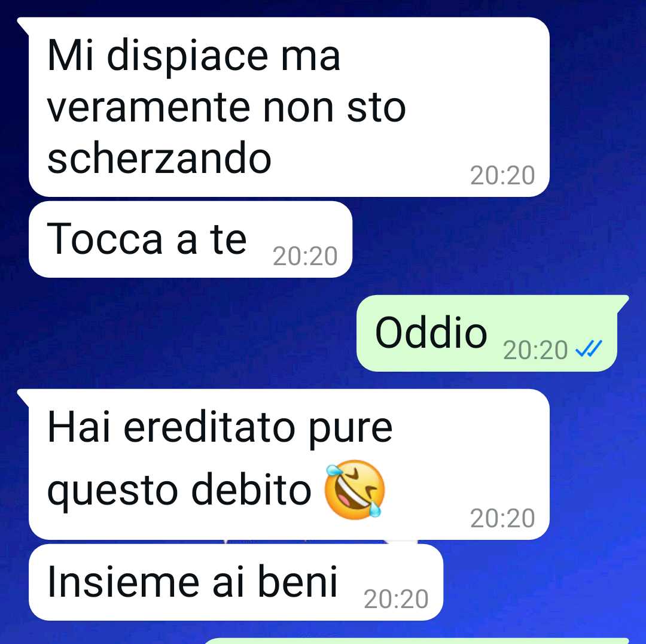Tap empty background right of "Tocca a te"
The width and height of the screenshot is (646, 644).
point(495,239)
